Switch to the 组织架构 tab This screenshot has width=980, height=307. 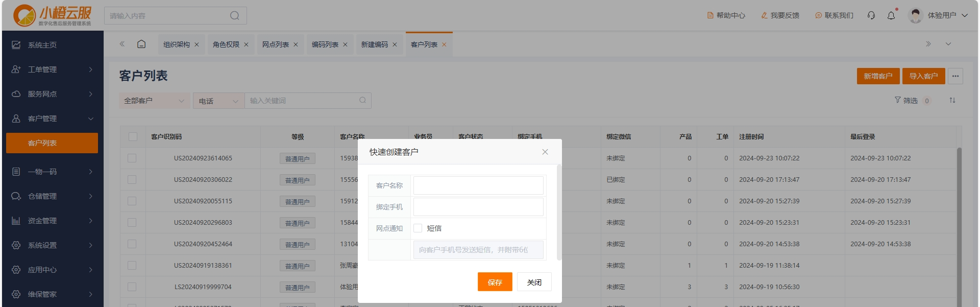(176, 45)
